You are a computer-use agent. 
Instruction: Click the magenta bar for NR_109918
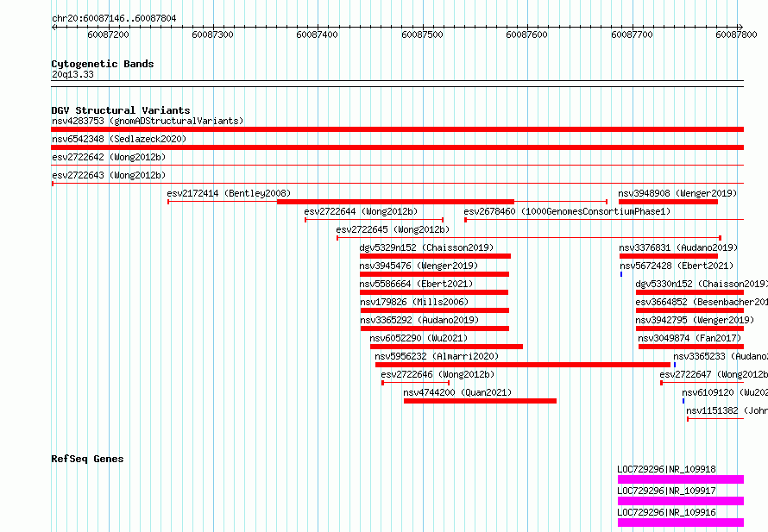click(x=681, y=479)
